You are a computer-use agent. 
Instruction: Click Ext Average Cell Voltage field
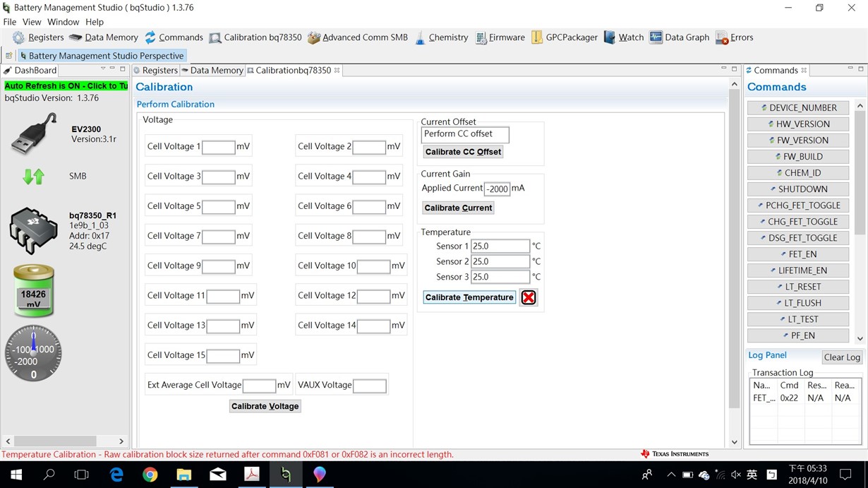259,386
